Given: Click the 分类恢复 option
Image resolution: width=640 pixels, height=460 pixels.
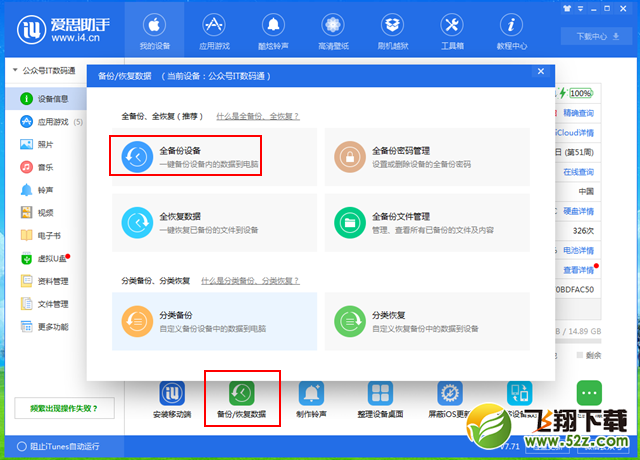Looking at the screenshot, I should (427, 321).
